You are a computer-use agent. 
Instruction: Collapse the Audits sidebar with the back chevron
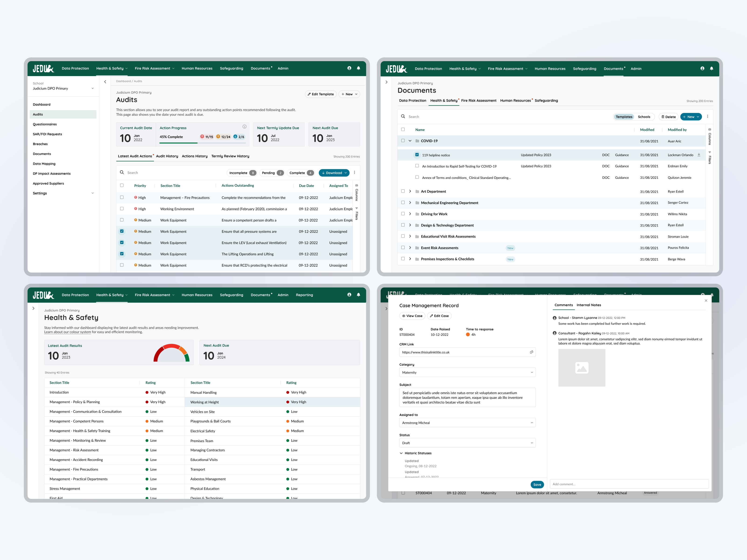coord(105,82)
